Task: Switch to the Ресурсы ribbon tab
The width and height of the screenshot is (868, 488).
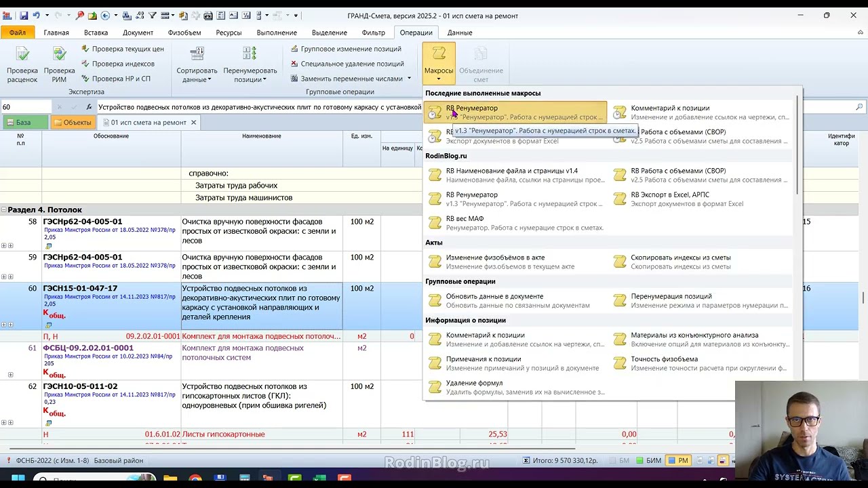Action: click(229, 33)
